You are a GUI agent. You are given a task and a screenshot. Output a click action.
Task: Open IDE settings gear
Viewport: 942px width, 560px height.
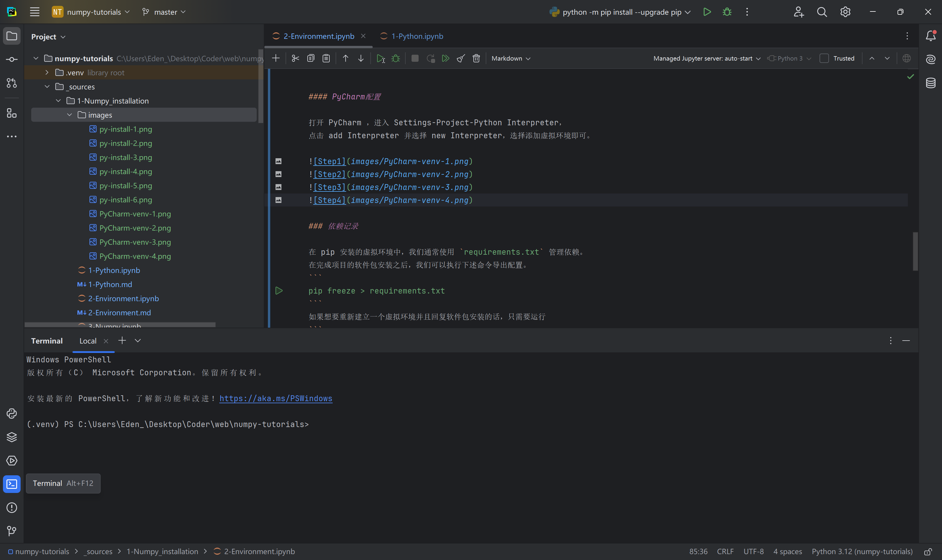pos(845,12)
